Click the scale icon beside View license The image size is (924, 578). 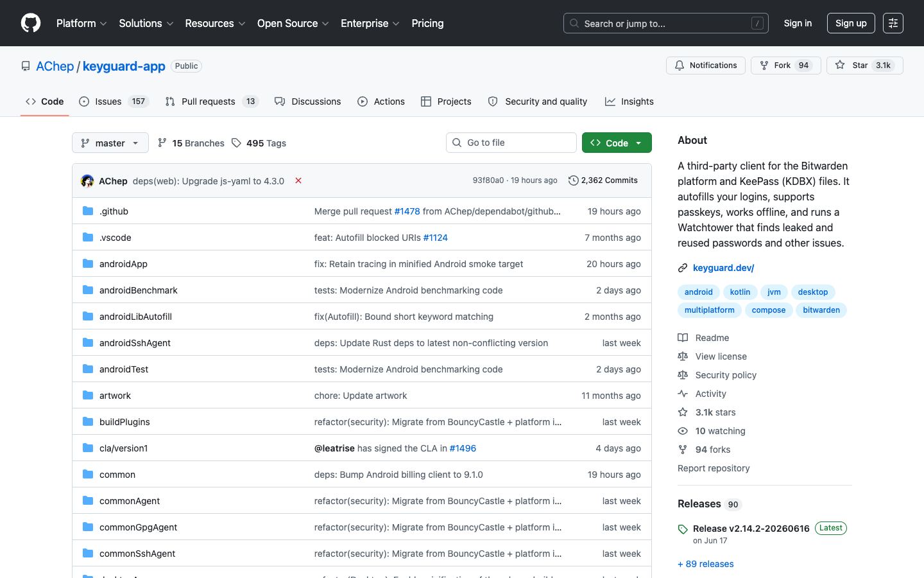683,356
